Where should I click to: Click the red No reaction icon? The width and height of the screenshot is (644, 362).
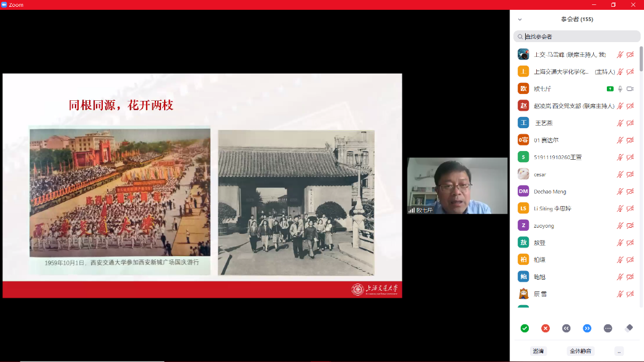pos(546,328)
